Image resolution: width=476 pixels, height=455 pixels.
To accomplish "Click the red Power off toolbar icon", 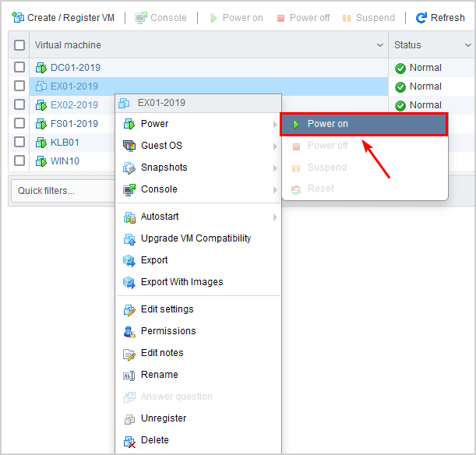I will [x=280, y=19].
